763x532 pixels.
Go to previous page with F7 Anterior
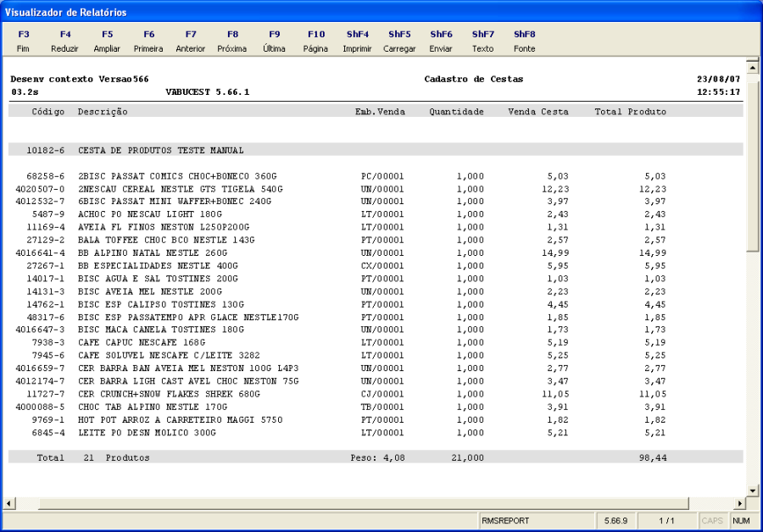click(x=190, y=41)
